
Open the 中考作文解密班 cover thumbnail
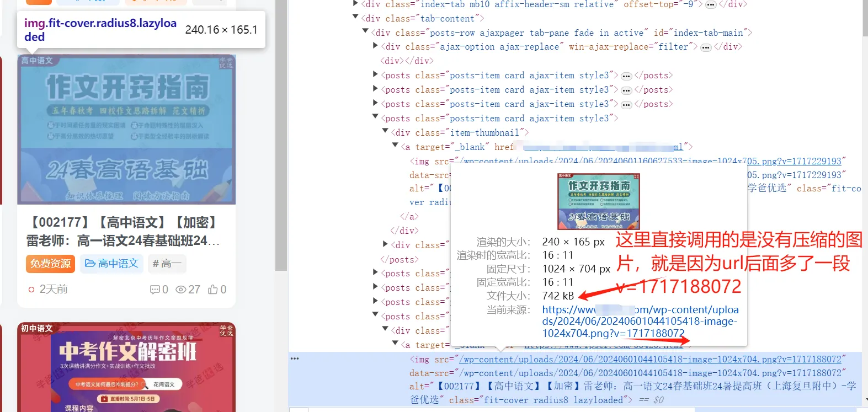(x=126, y=367)
